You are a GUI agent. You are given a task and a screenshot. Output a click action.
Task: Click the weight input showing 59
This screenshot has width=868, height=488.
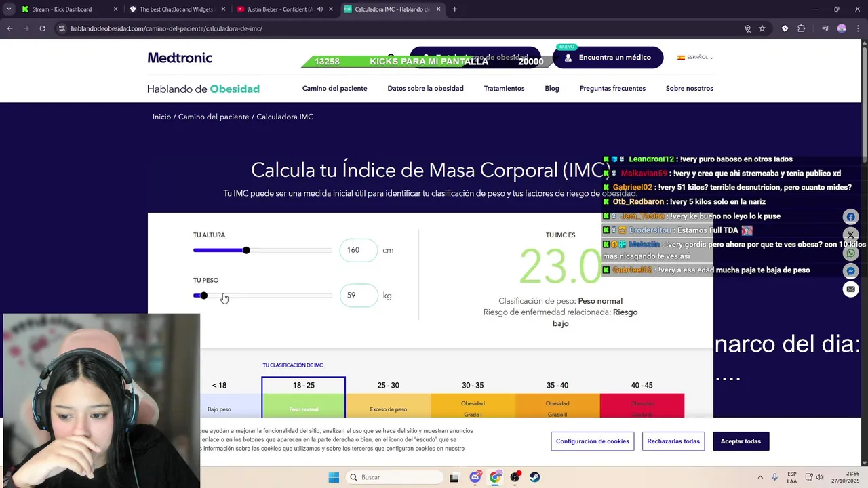[359, 296]
